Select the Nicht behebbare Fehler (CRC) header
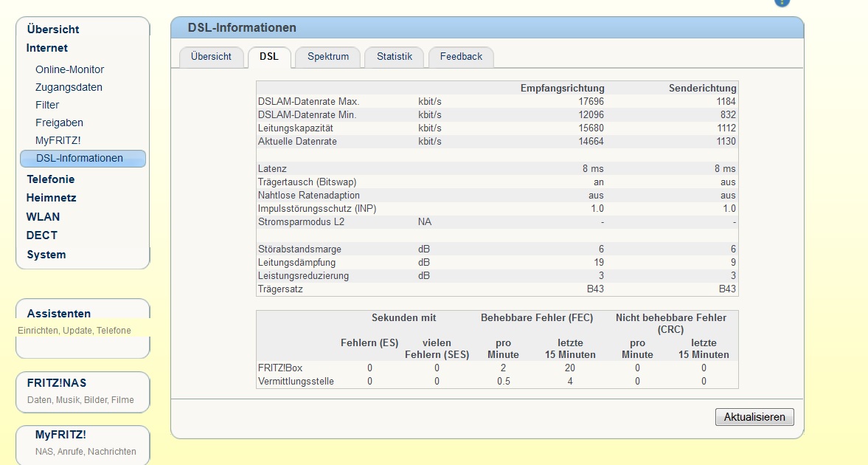Screen dimensions: 868x465 pyautogui.click(x=671, y=324)
